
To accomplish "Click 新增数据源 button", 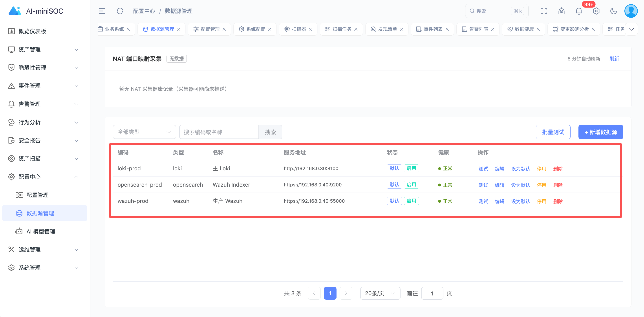I will 600,132.
